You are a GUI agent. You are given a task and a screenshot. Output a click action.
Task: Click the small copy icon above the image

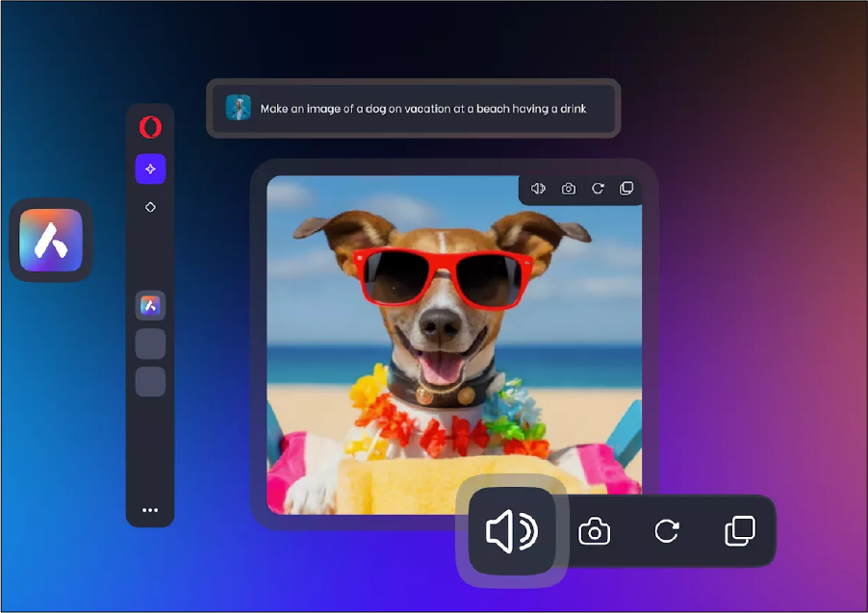(626, 189)
